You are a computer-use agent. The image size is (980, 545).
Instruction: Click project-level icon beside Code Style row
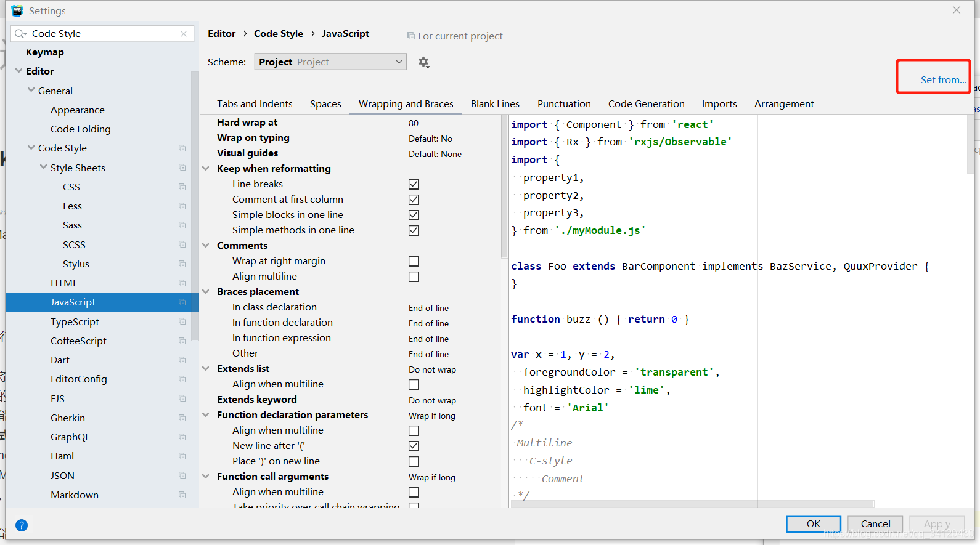(182, 148)
